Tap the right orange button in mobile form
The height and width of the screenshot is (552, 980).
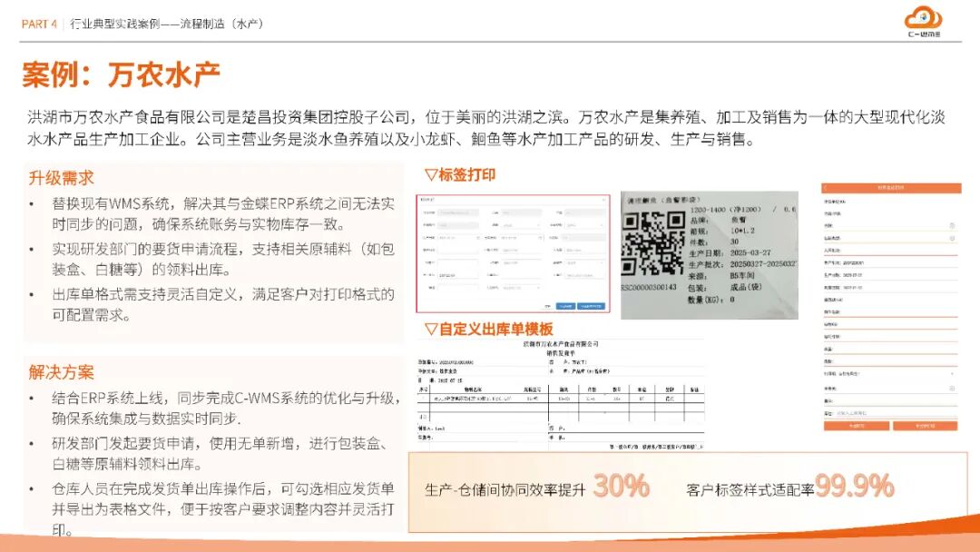point(925,426)
